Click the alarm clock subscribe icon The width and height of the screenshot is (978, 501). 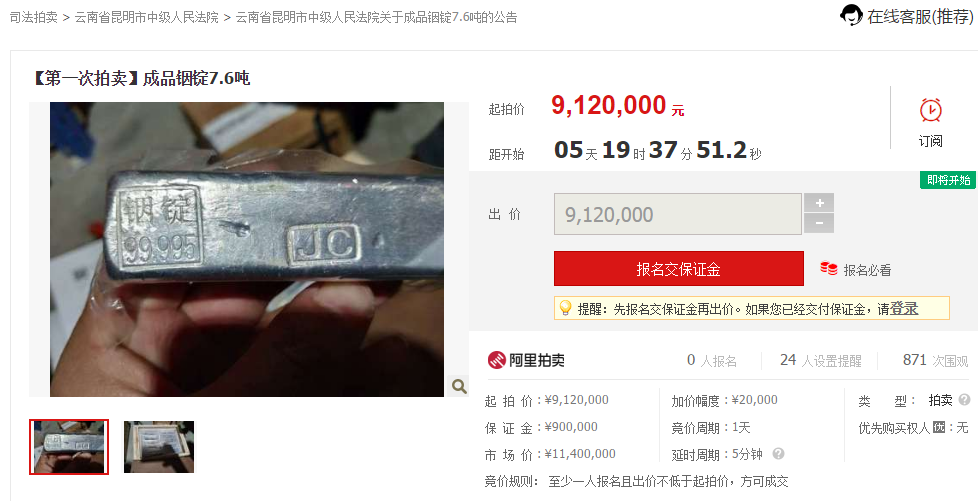[x=931, y=110]
